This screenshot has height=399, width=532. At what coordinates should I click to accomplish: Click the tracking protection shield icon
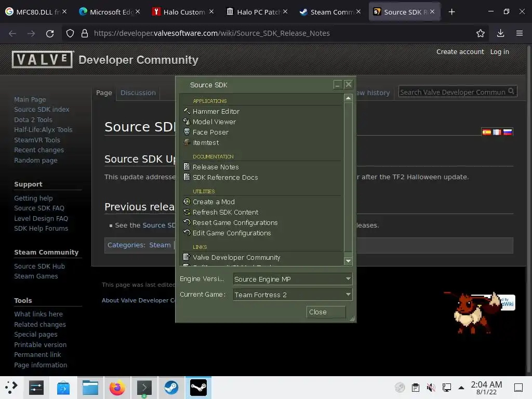pos(70,33)
